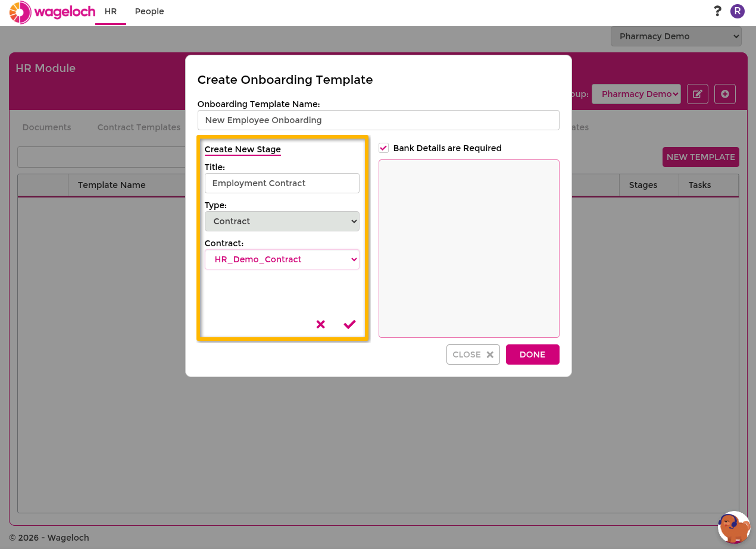
Task: Cancel the new stage with the X icon
Action: coord(320,324)
